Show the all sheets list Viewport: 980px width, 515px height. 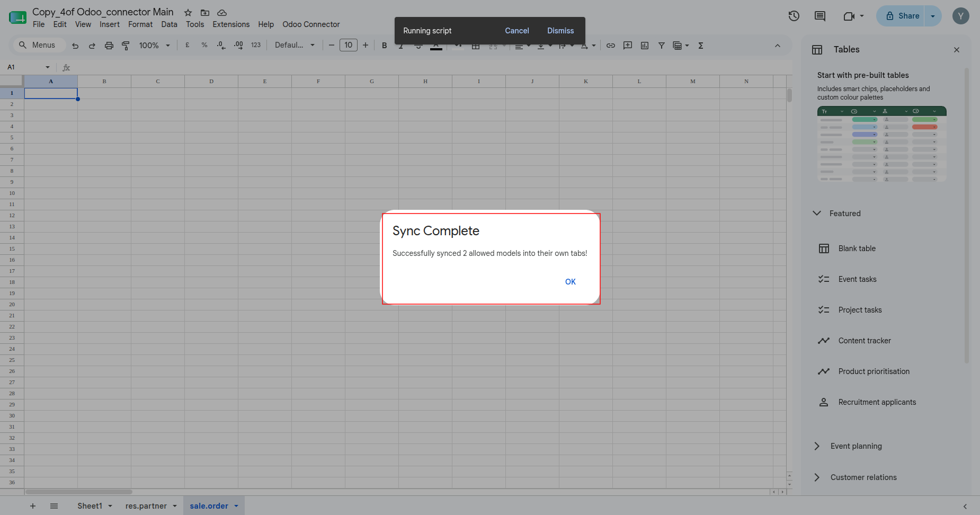pos(54,506)
